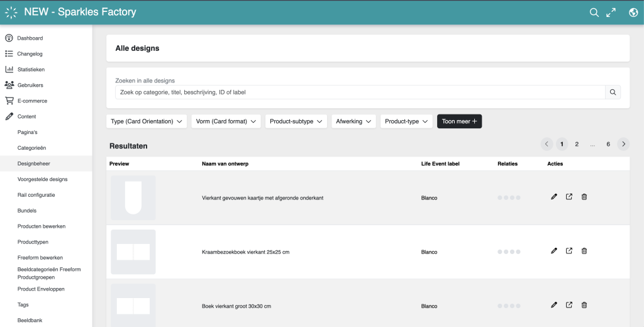Click the Kraambezoekboek preview thumbnail
The height and width of the screenshot is (327, 644).
133,252
